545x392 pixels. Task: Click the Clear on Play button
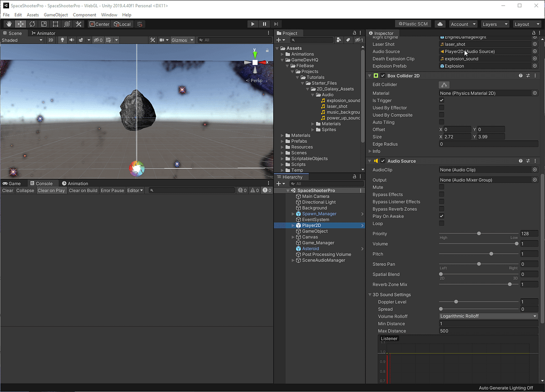click(x=51, y=190)
